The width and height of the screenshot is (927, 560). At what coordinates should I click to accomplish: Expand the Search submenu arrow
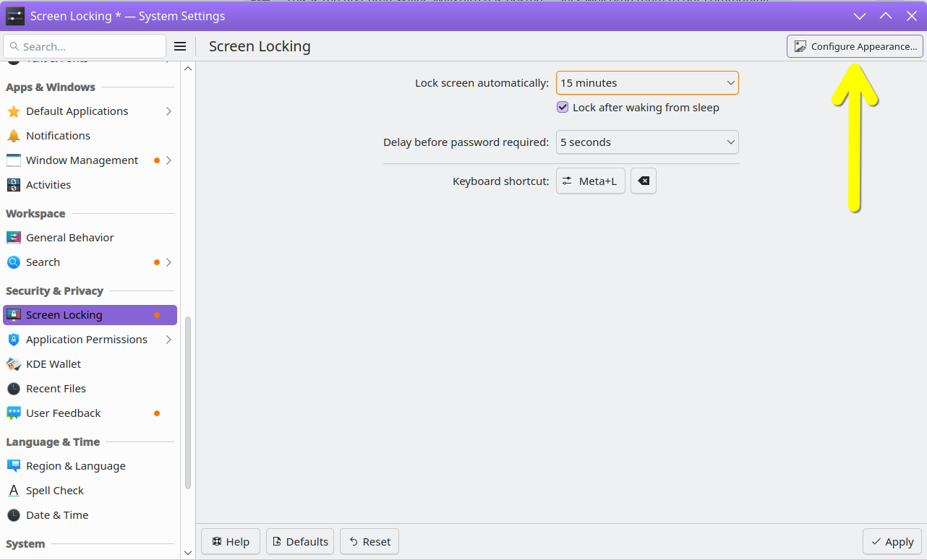pos(168,262)
